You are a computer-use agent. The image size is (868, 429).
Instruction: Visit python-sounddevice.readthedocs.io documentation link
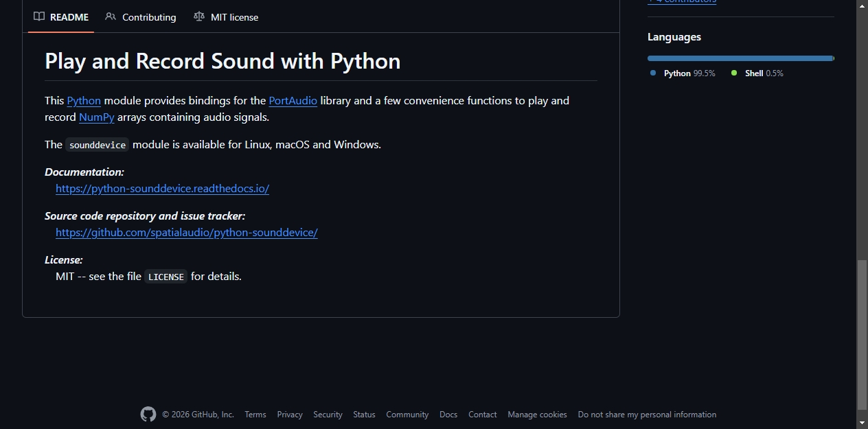162,188
